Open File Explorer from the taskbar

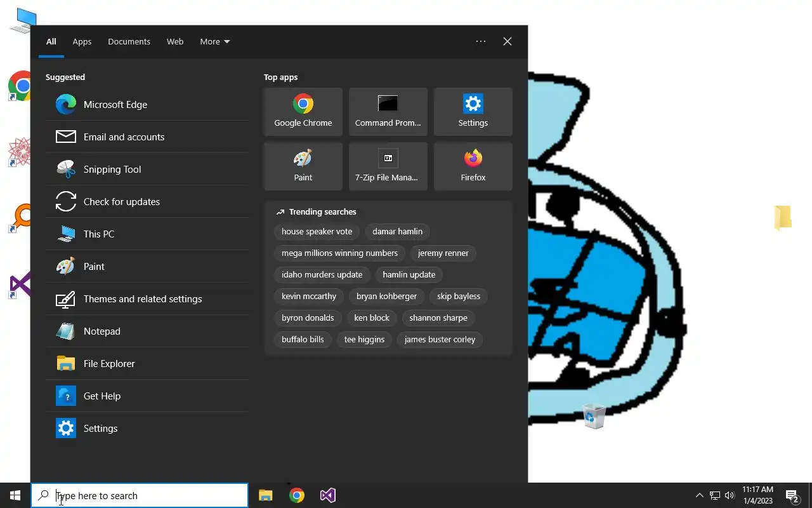click(266, 495)
